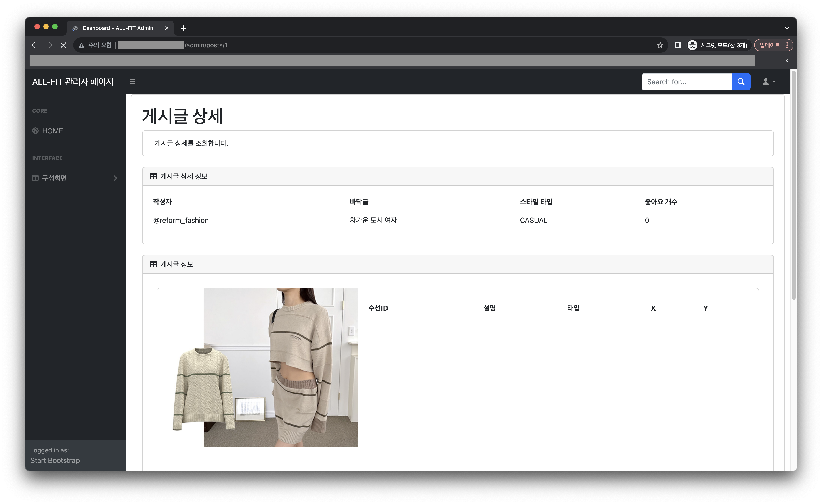Click inside the Search for input field
Viewport: 822px width, 504px height.
pos(686,82)
